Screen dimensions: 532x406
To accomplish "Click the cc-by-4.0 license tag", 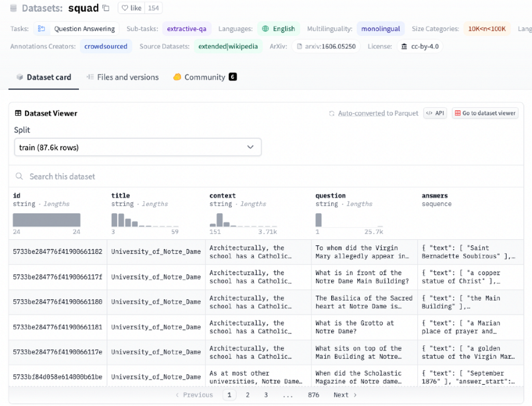I will [419, 46].
